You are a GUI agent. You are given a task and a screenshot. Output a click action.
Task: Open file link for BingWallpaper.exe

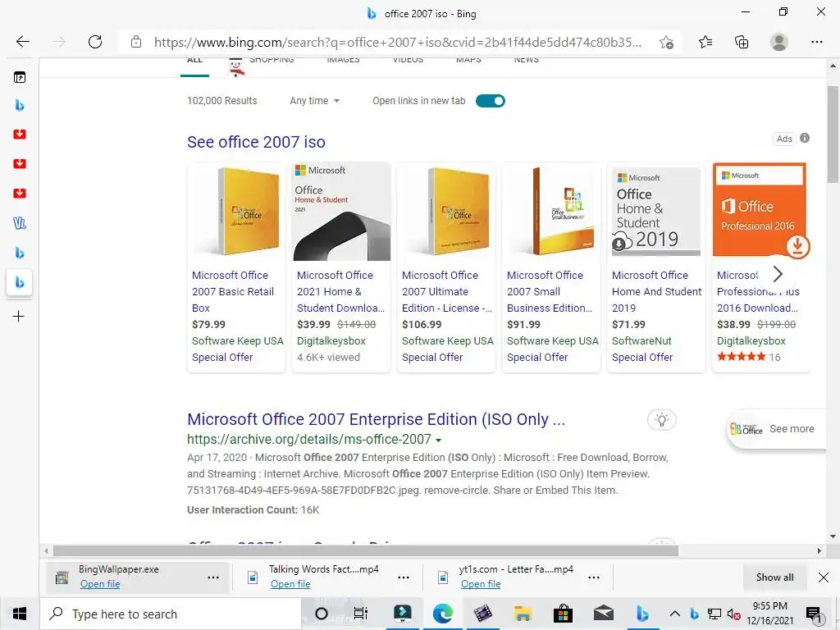point(100,584)
